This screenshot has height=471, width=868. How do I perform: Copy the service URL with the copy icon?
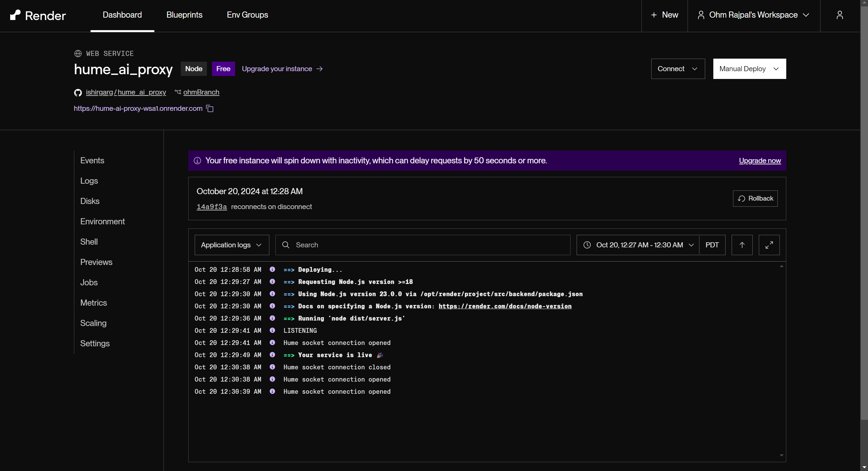[x=210, y=108]
